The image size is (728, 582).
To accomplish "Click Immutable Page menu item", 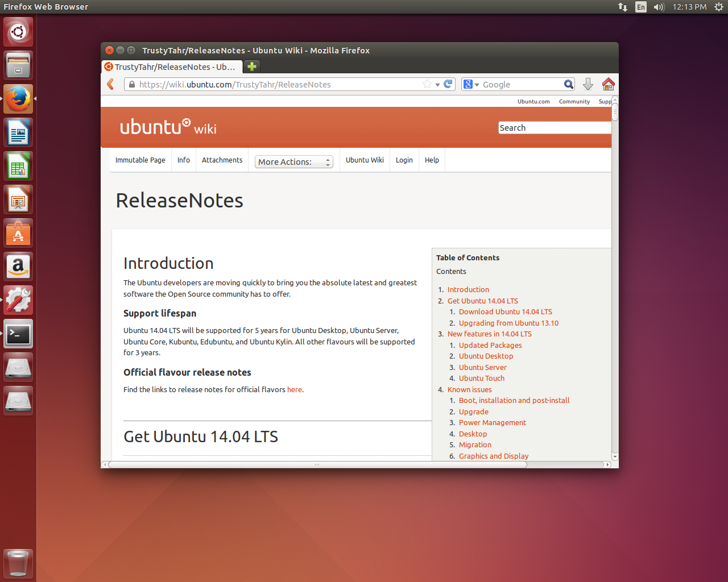I will coord(140,160).
